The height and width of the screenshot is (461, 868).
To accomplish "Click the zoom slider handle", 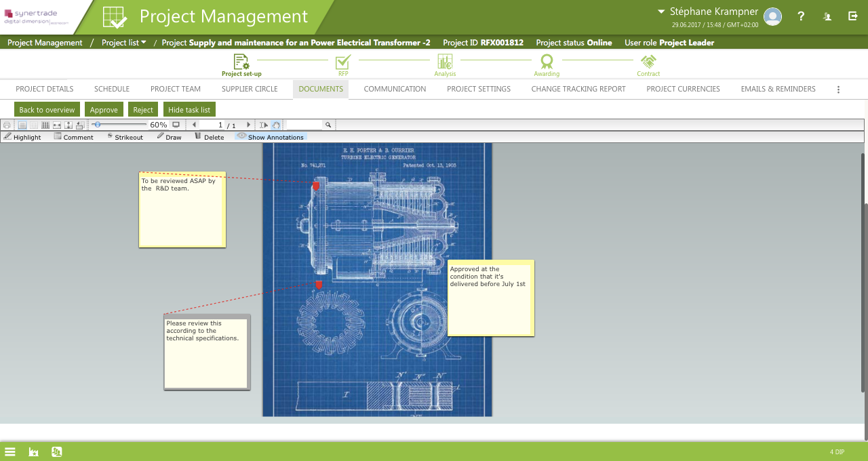I will (x=98, y=125).
